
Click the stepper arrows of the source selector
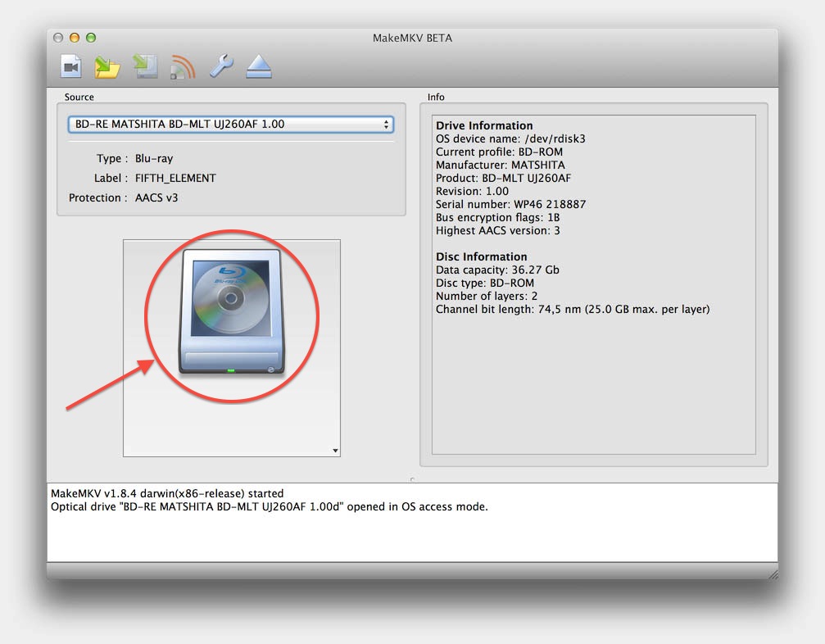click(x=386, y=125)
